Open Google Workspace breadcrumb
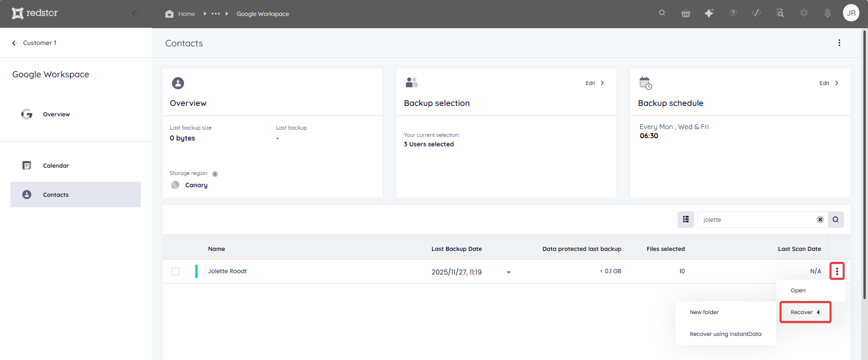Viewport: 868px width, 360px height. click(263, 14)
